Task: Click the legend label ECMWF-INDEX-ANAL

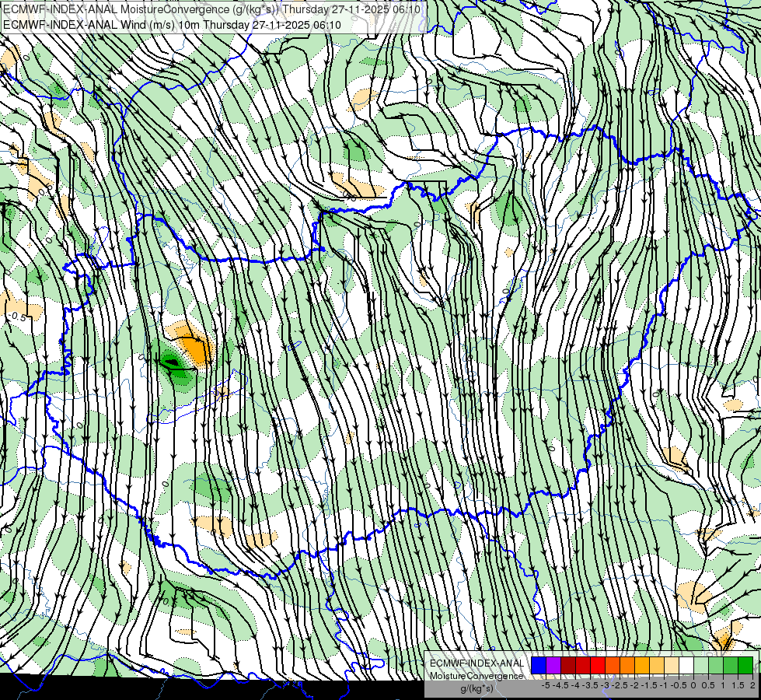Action: (x=476, y=663)
